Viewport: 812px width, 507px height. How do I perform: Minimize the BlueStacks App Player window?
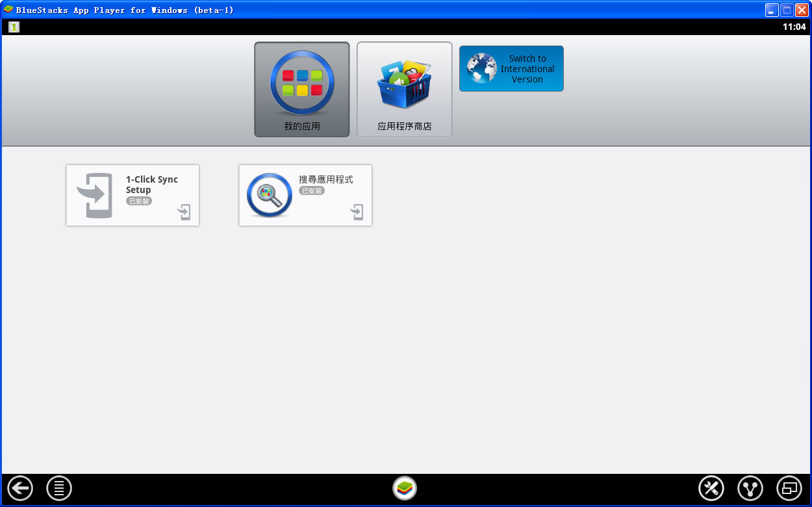[x=772, y=10]
